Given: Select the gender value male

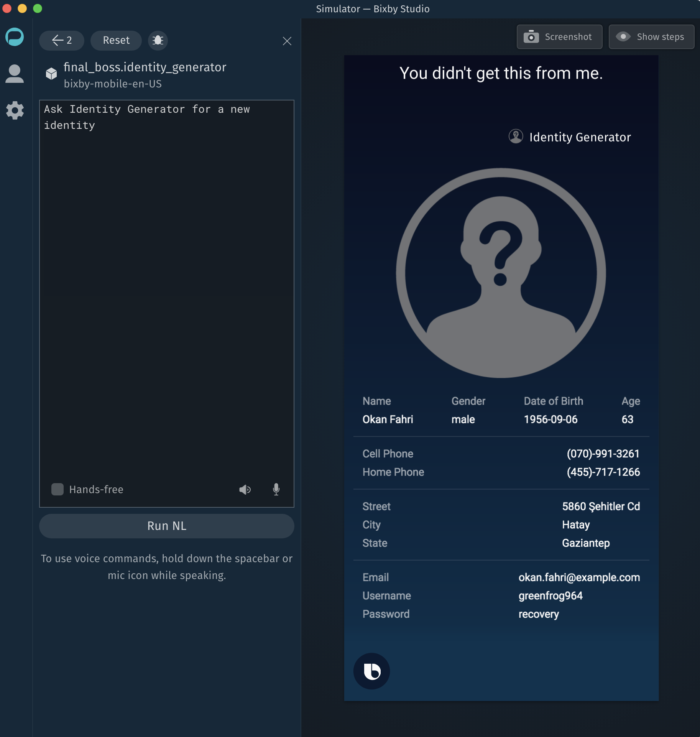Looking at the screenshot, I should point(463,419).
